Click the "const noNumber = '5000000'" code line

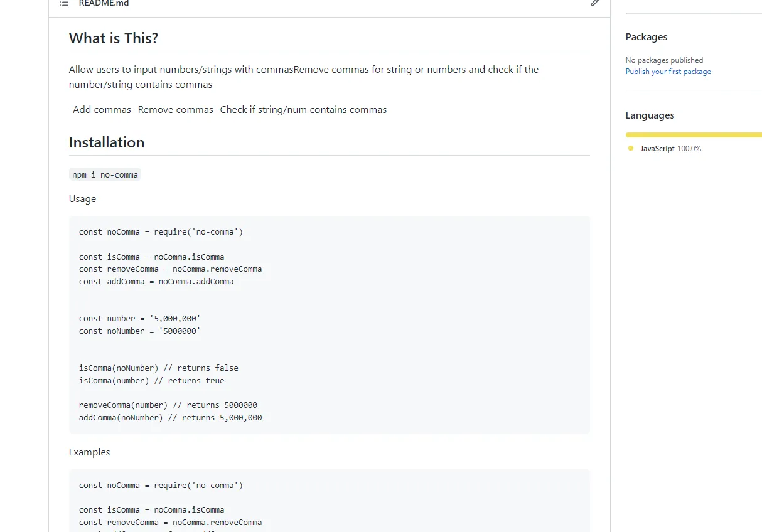click(x=139, y=331)
